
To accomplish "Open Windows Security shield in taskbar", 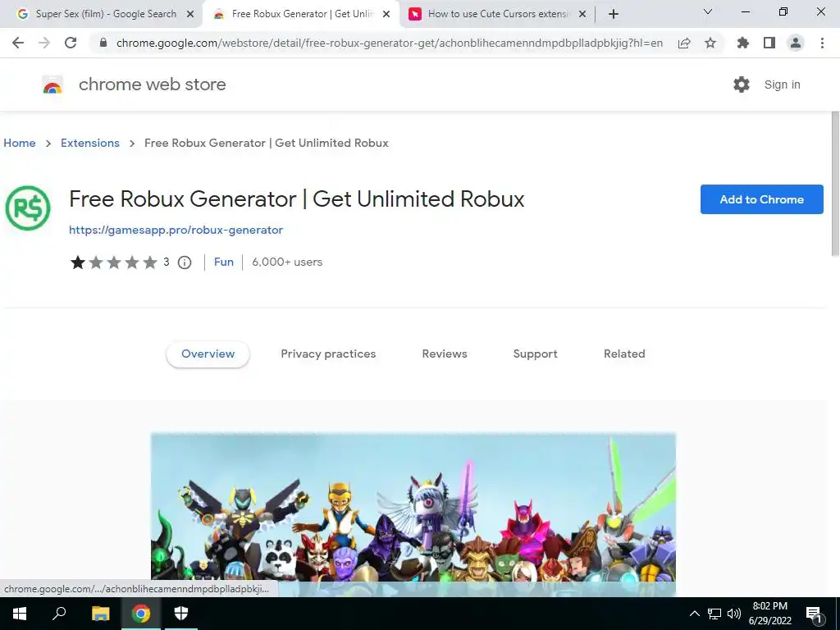I will (181, 614).
